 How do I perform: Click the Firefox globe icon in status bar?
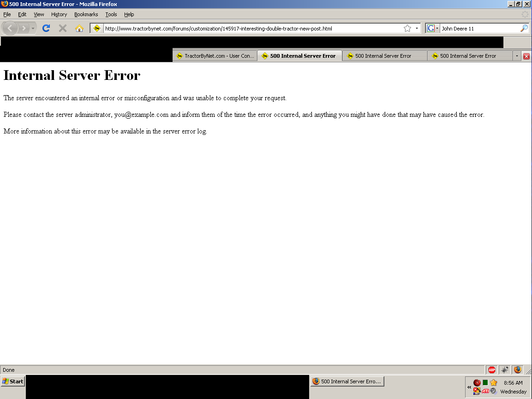pyautogui.click(x=517, y=370)
